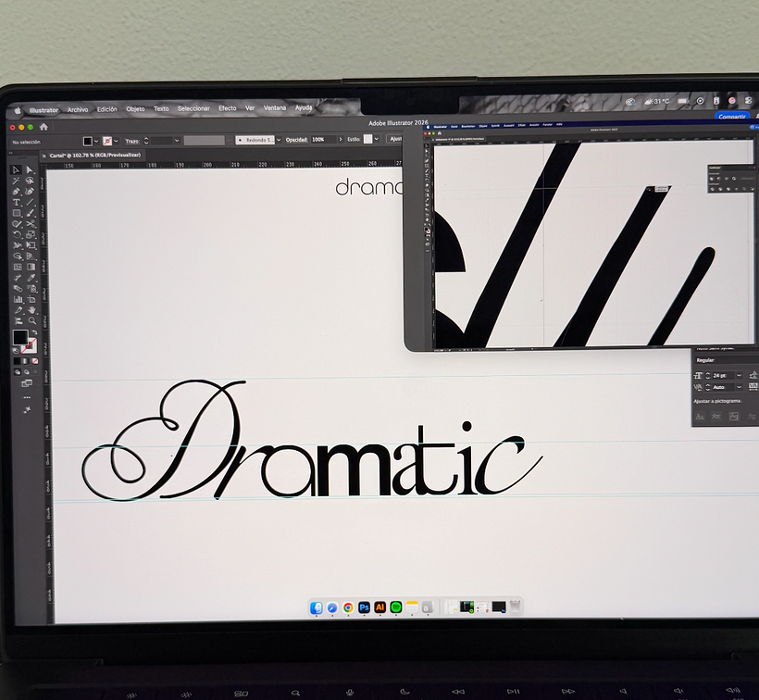
Task: Select the Pen tool
Action: 17,192
